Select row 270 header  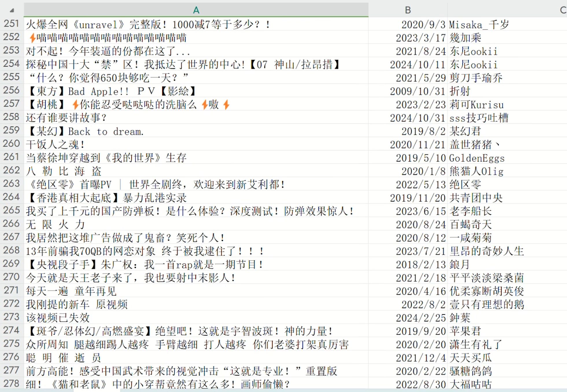12,277
